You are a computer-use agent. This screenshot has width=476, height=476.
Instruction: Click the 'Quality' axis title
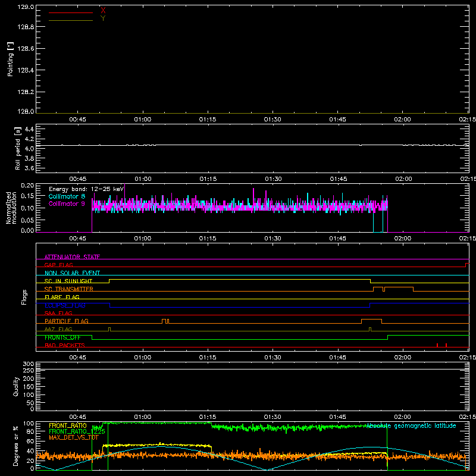tap(16, 386)
